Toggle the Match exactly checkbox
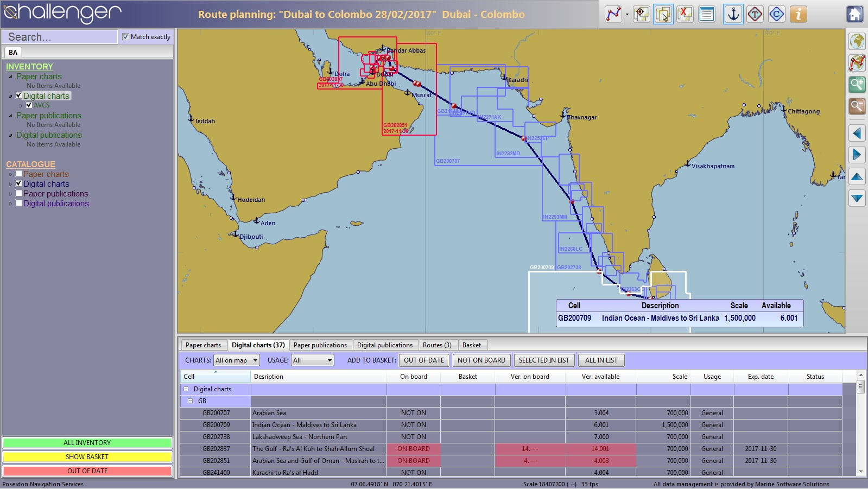The height and width of the screenshot is (489, 868). 125,37
